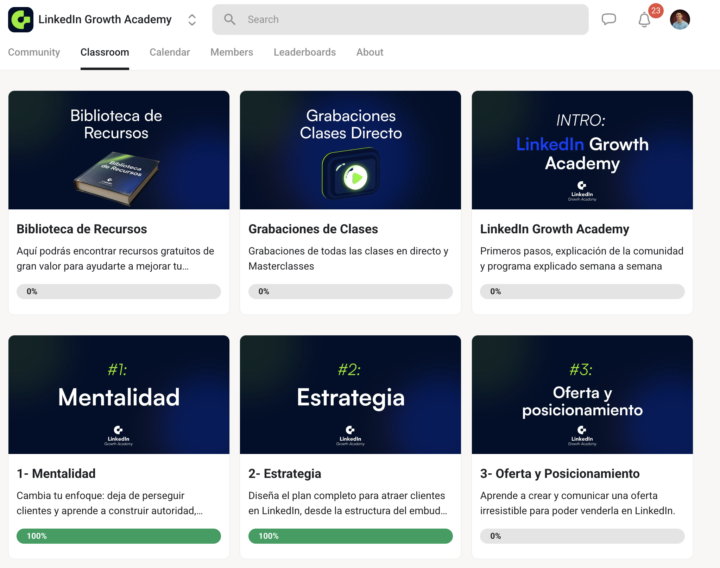This screenshot has width=720, height=568.
Task: Click the 3- Oferta y Posicionamiento title
Action: [x=560, y=473]
